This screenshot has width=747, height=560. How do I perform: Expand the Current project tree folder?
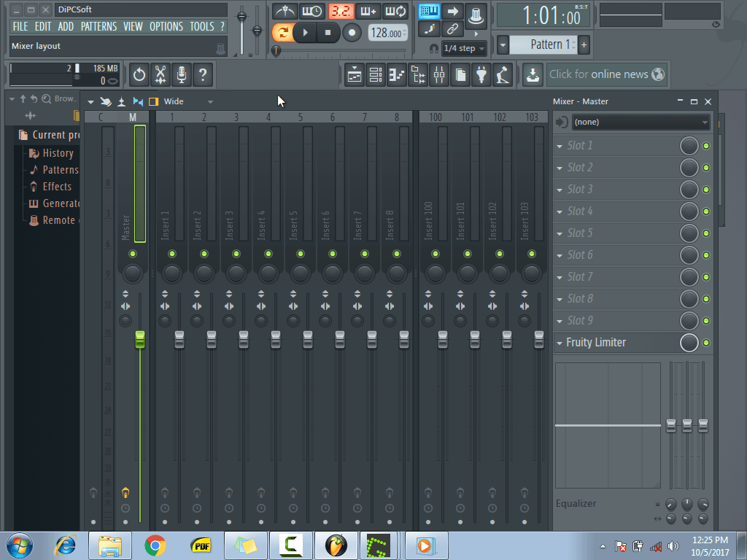pos(50,135)
